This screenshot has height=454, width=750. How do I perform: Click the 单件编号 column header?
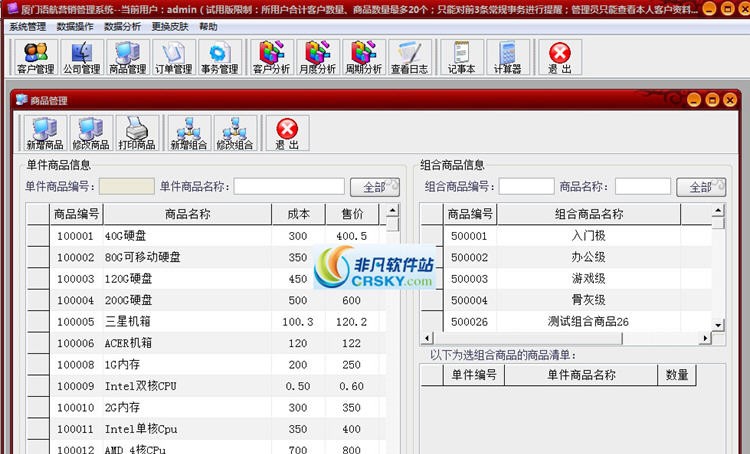(474, 375)
